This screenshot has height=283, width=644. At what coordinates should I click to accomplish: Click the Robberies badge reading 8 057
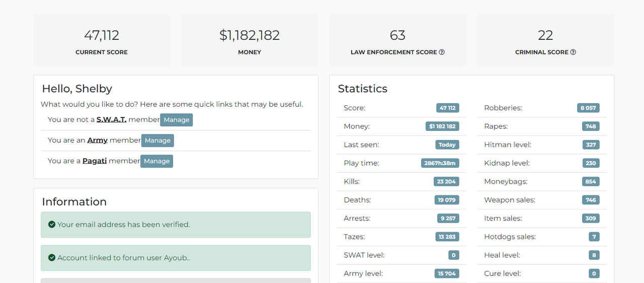point(588,108)
